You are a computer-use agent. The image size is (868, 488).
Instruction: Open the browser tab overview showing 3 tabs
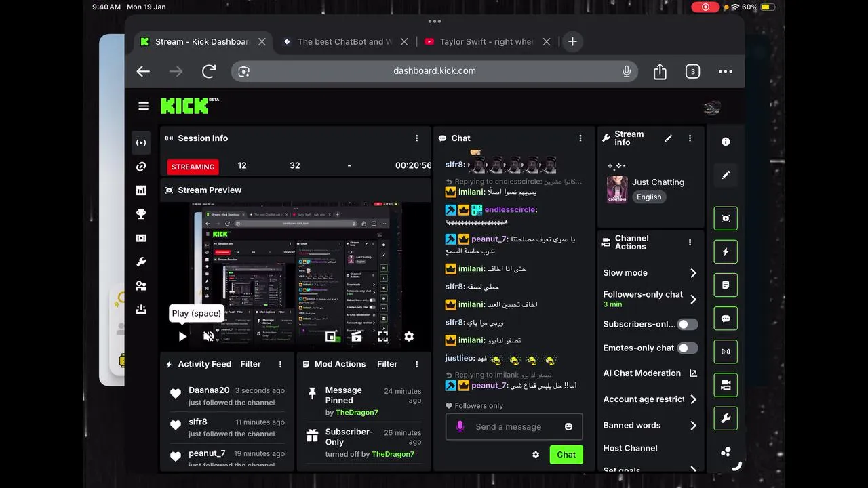[x=692, y=71]
